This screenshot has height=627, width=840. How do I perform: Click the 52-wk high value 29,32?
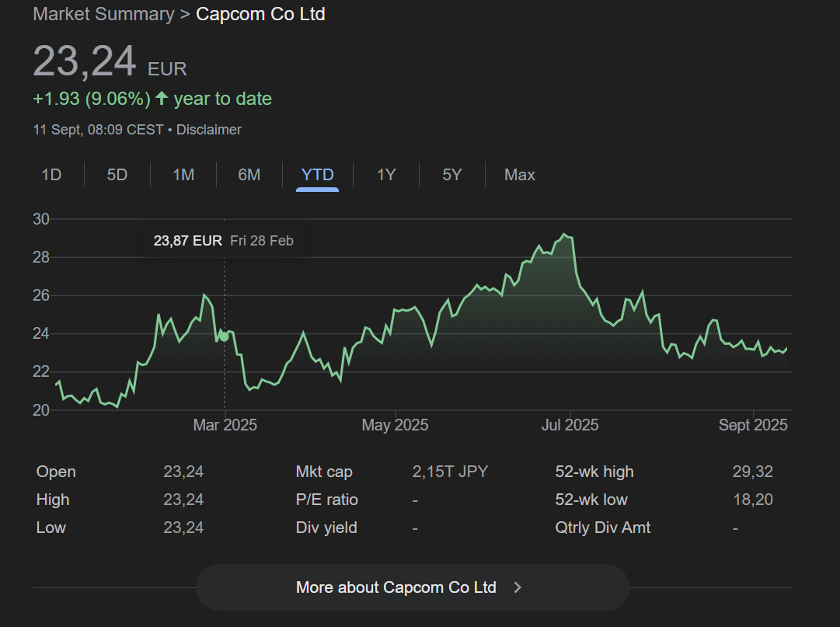[x=753, y=472]
